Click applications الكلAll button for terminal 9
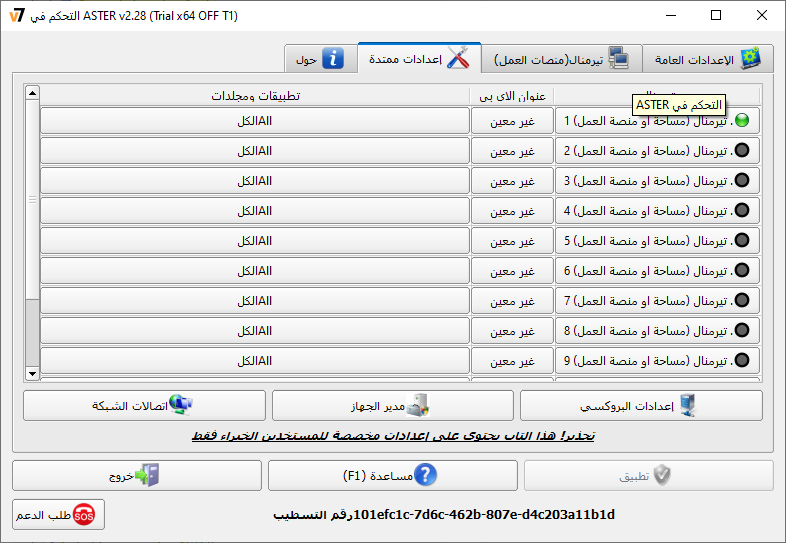 point(255,360)
